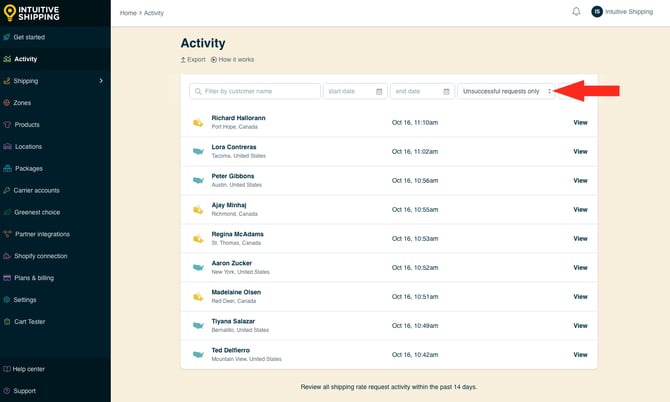Screen dimensions: 670x402
Task: Click the end date calendar icon
Action: coord(446,91)
